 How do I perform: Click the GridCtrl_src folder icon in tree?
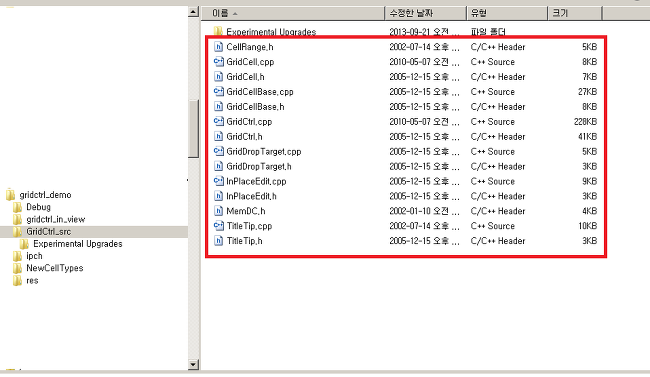tap(17, 231)
